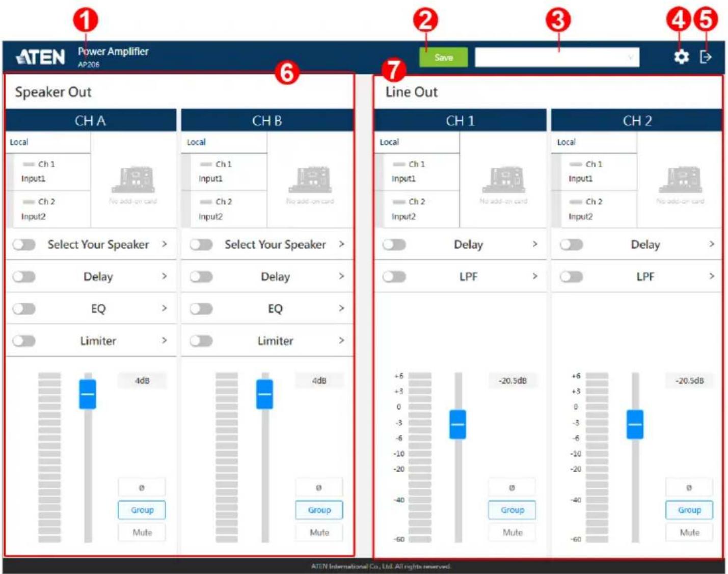The width and height of the screenshot is (728, 574).
Task: Enable Delay switch on Line Out CH 1
Action: coord(394,245)
